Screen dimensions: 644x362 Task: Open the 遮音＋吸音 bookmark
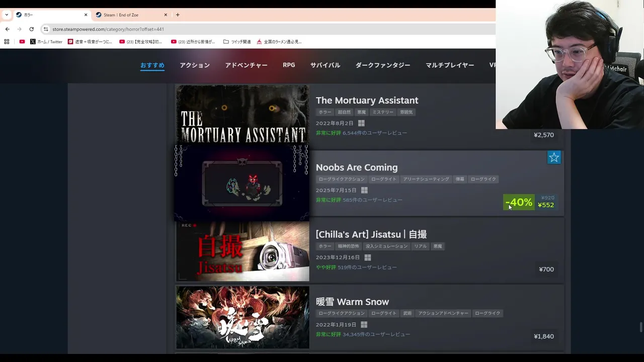tap(90, 42)
